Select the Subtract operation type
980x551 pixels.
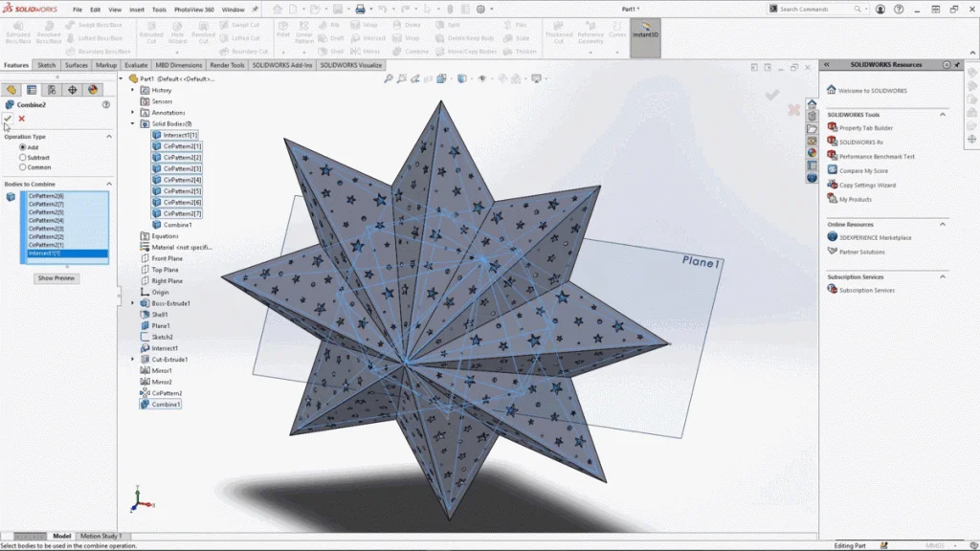pyautogui.click(x=23, y=158)
